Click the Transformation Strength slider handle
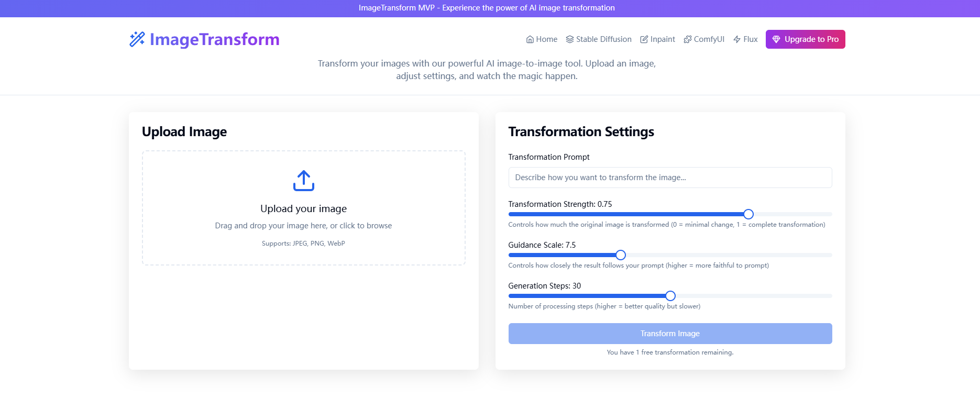 point(748,214)
